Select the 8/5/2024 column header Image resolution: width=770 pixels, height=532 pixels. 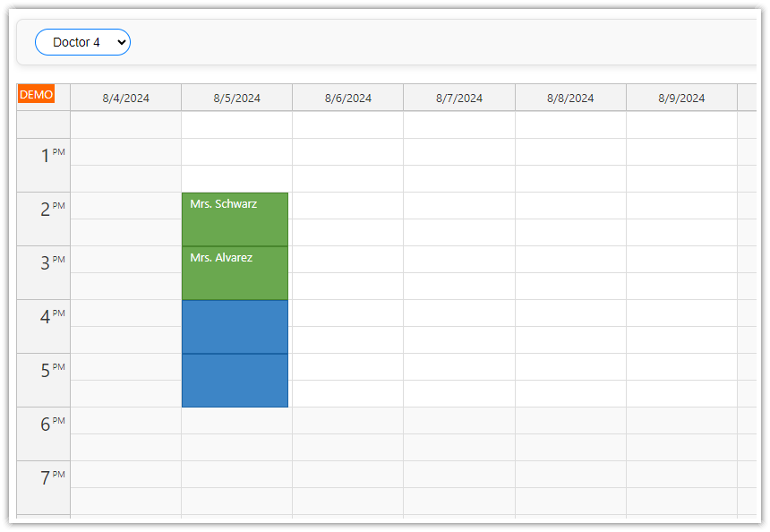tap(236, 98)
